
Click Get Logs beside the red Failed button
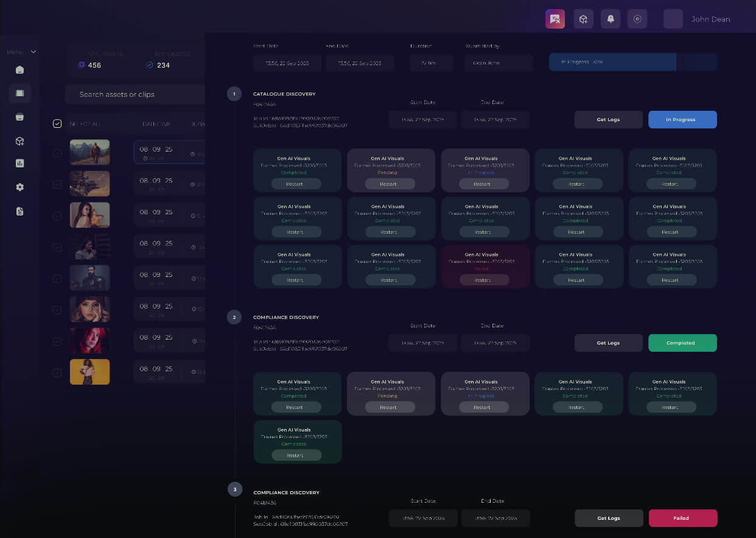click(x=608, y=518)
